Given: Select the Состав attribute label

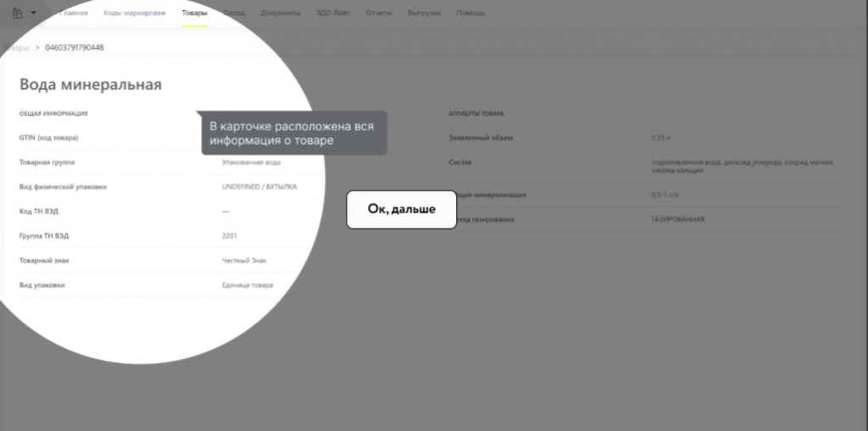Looking at the screenshot, I should click(460, 163).
